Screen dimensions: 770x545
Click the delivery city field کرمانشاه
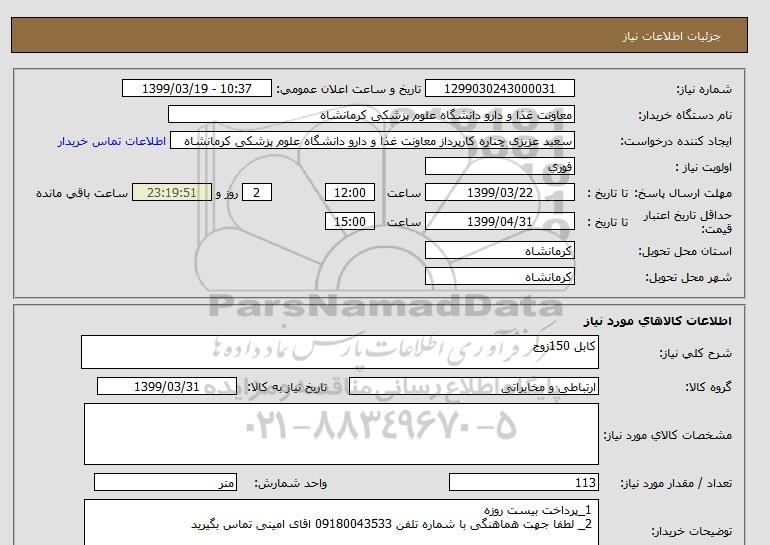(x=499, y=276)
